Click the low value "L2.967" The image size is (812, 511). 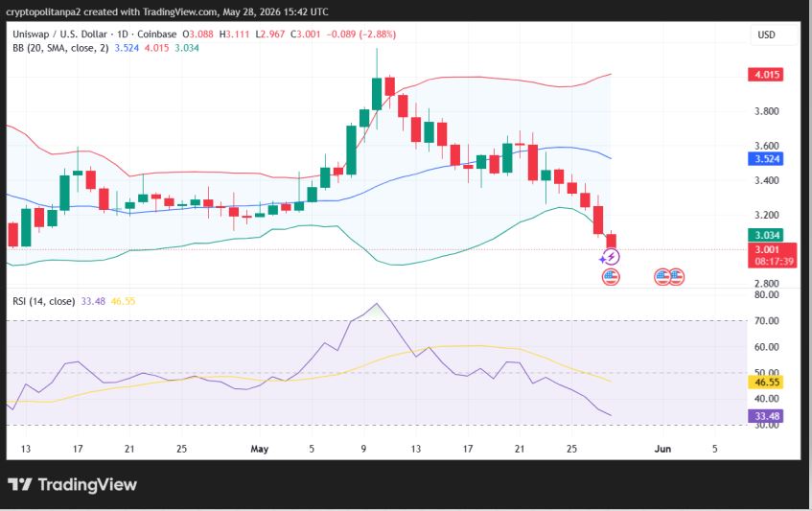269,35
